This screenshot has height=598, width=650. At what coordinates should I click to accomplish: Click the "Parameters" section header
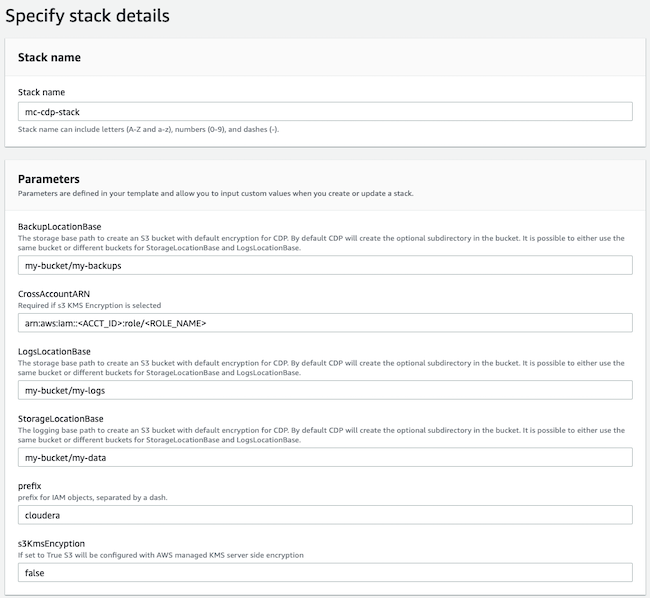click(x=50, y=179)
